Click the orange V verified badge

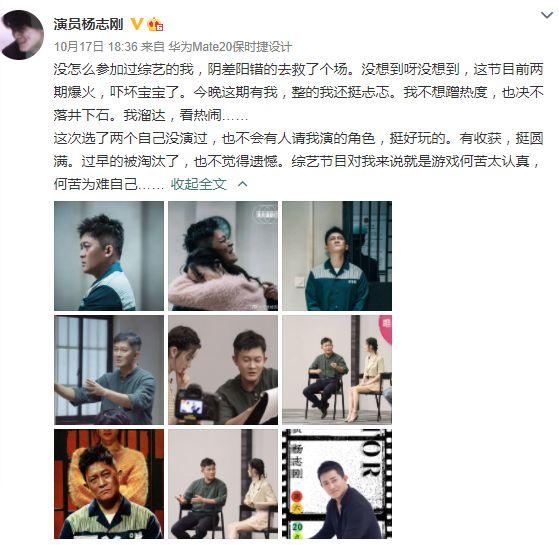[137, 24]
